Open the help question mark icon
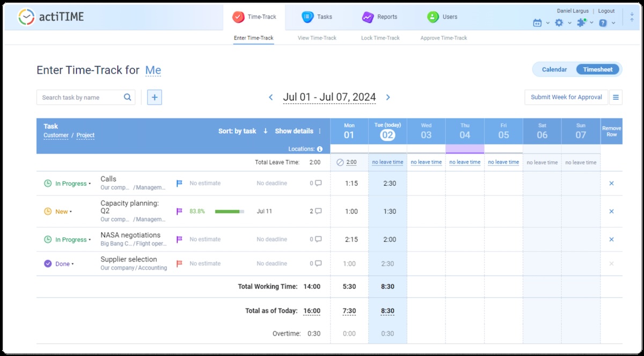Screen dimensions: 644x356 click(x=603, y=23)
